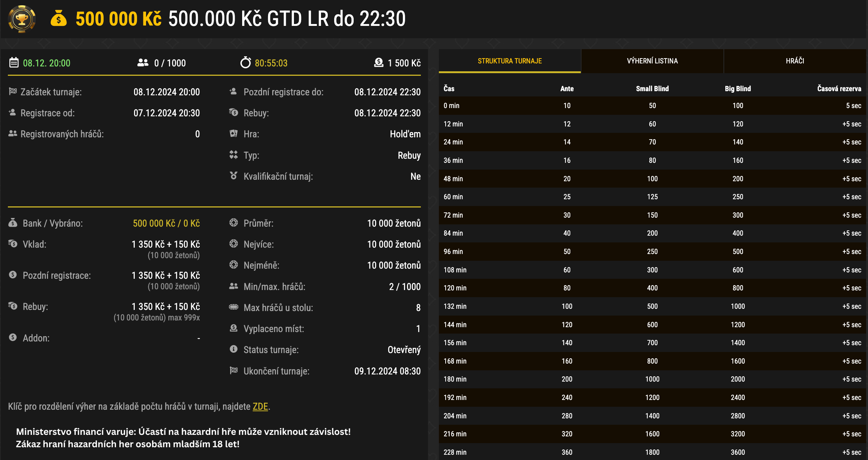Click the Čas column header
Screen dimensions: 868x460
tap(449, 89)
